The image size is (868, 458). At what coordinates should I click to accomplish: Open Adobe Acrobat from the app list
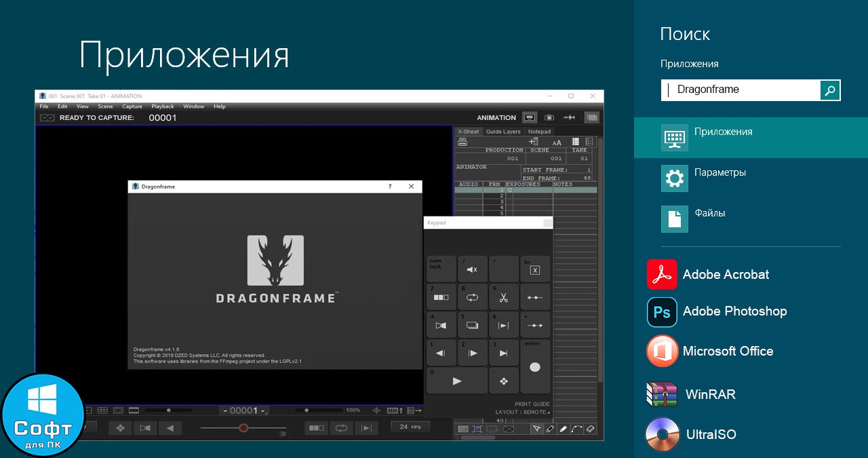point(709,275)
